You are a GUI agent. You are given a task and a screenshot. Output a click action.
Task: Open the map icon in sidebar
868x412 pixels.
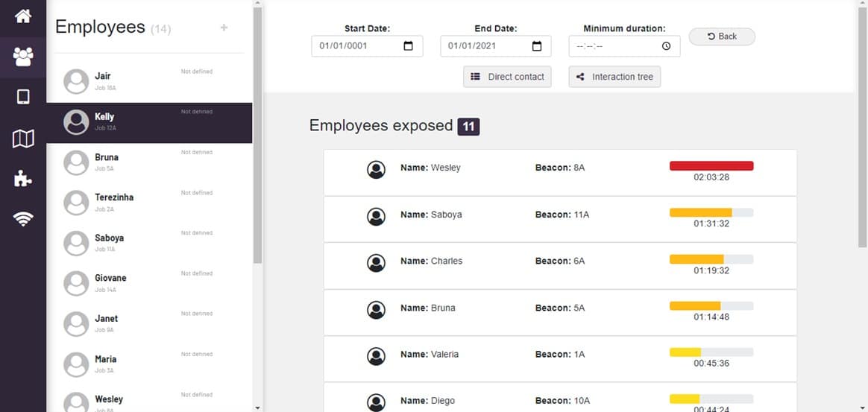tap(23, 138)
